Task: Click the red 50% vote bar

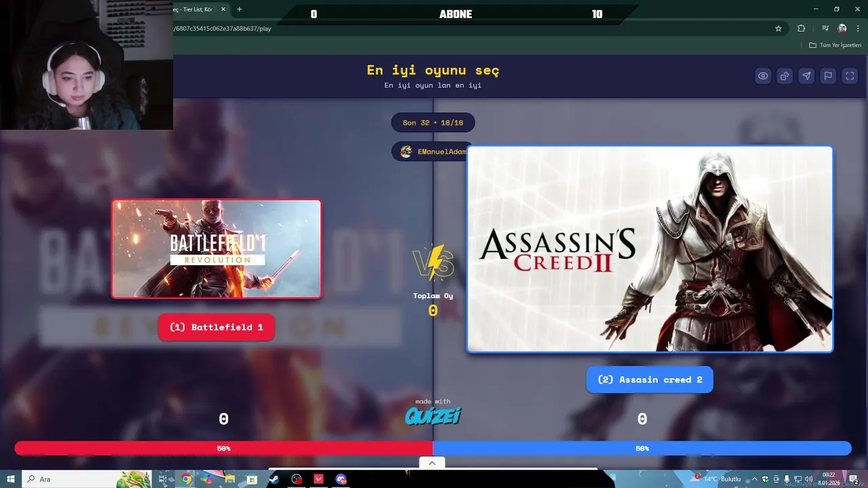Action: pyautogui.click(x=224, y=449)
